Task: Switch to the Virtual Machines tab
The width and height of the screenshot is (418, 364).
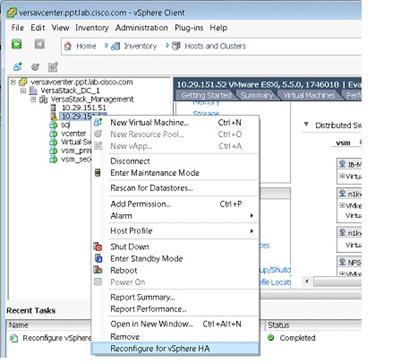Action: tap(309, 95)
